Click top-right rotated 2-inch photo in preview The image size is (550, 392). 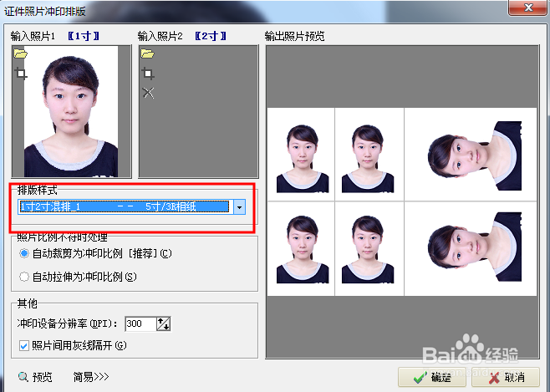point(475,156)
